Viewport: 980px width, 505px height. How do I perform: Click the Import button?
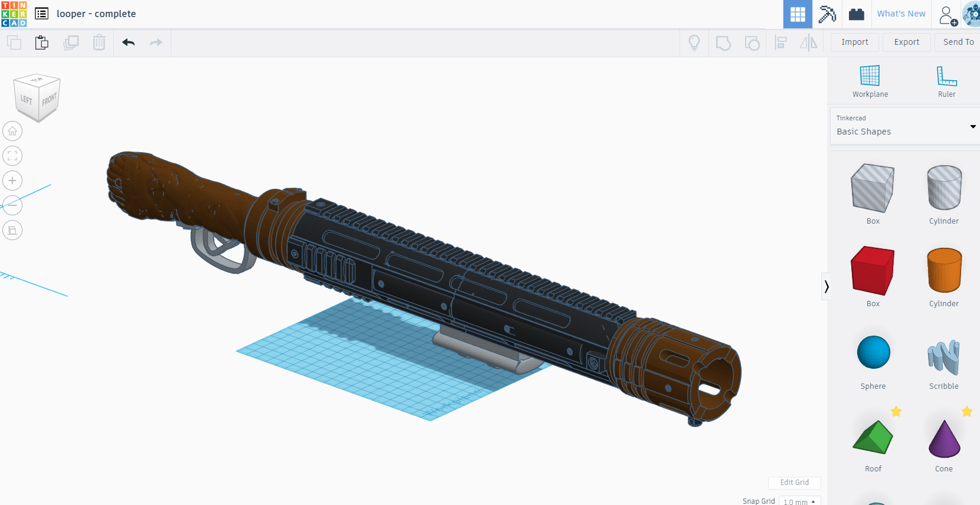(x=855, y=42)
